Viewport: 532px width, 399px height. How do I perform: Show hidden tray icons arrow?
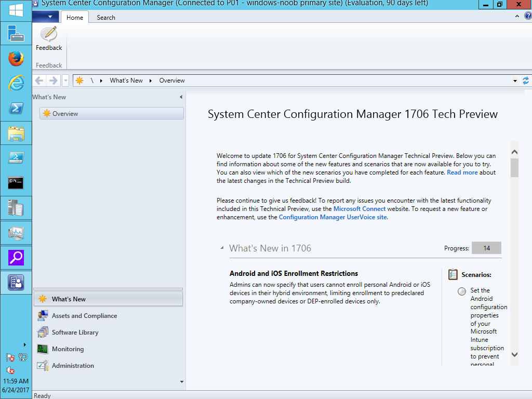(x=25, y=345)
